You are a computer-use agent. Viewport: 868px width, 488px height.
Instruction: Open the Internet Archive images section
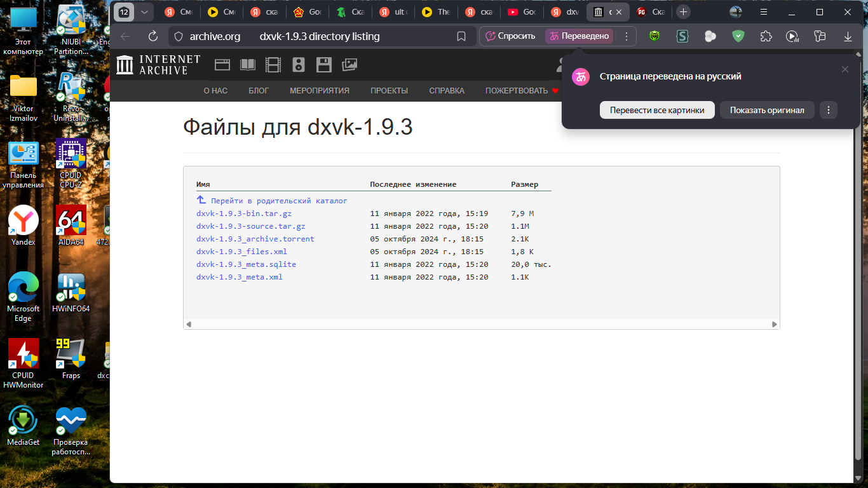[349, 64]
